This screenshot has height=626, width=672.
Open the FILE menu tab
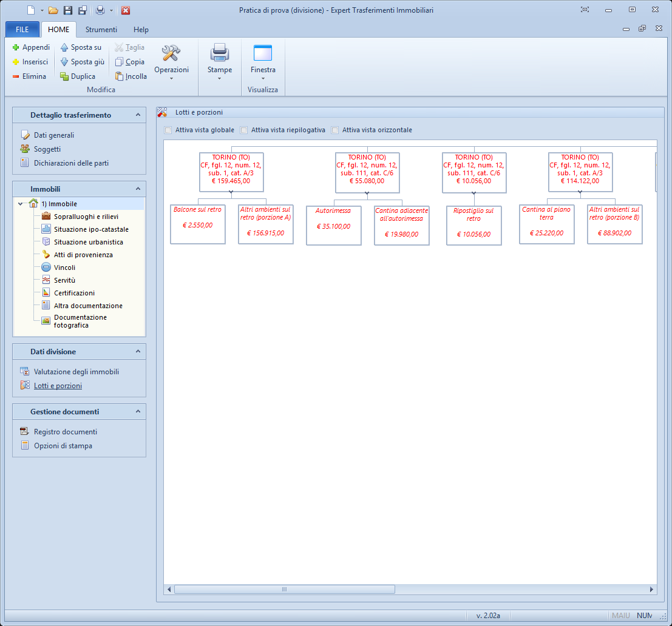point(22,30)
